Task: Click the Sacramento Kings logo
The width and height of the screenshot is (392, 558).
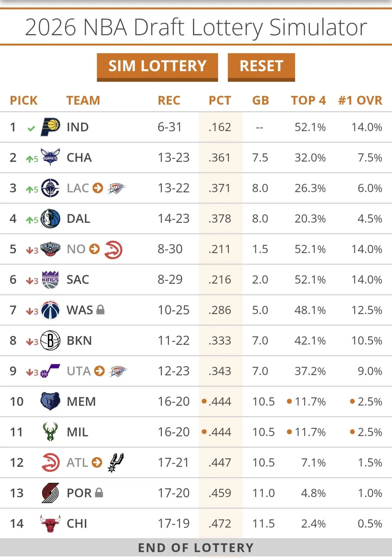Action: [50, 279]
